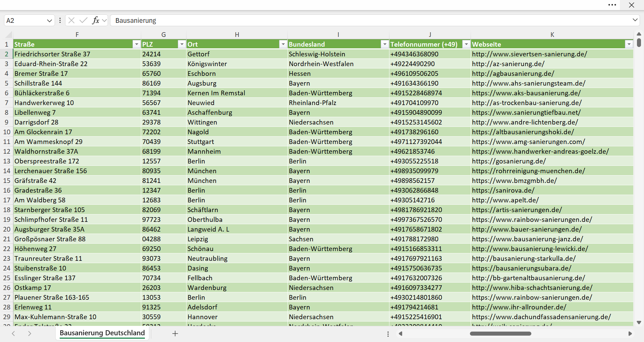
Task: Open link http://www.sievertsen-sanierung.de/
Action: [x=529, y=54]
